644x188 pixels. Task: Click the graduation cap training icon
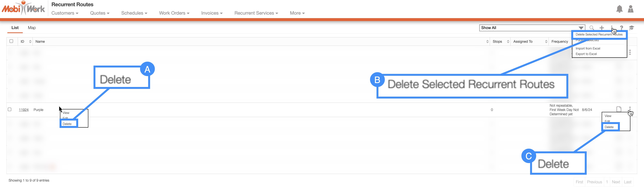click(632, 28)
